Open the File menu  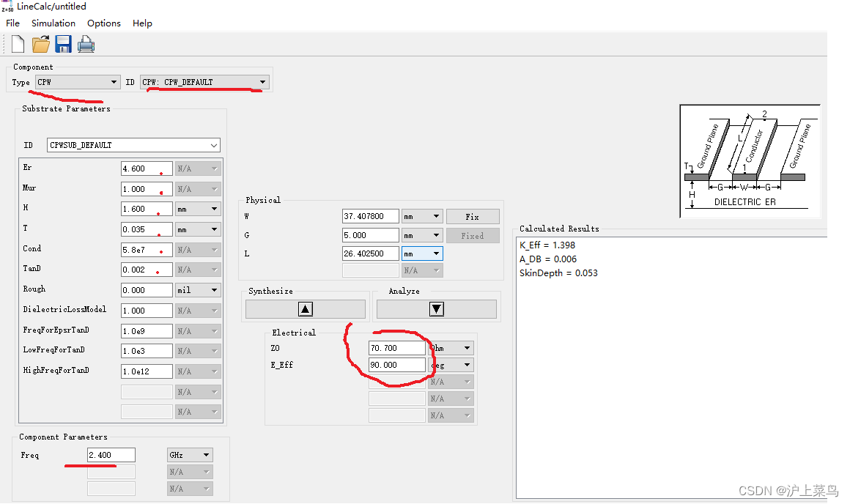point(12,23)
